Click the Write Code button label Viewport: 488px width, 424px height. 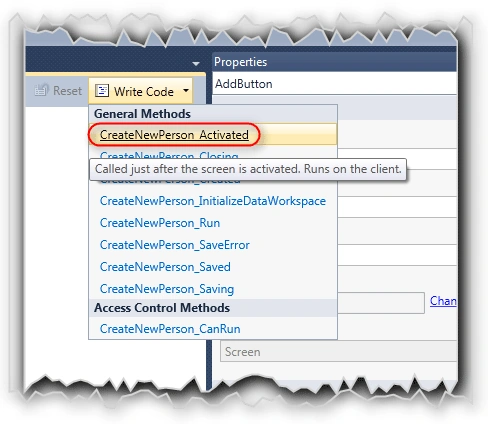point(144,91)
